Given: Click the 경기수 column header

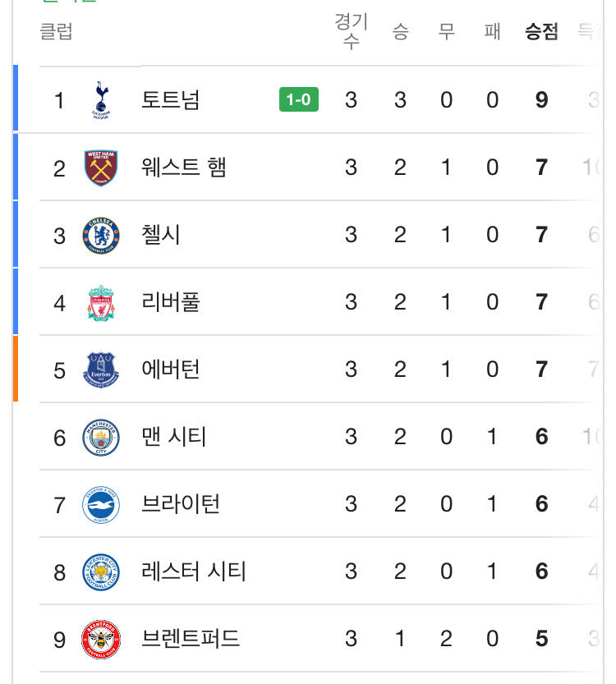Looking at the screenshot, I should coord(351,32).
